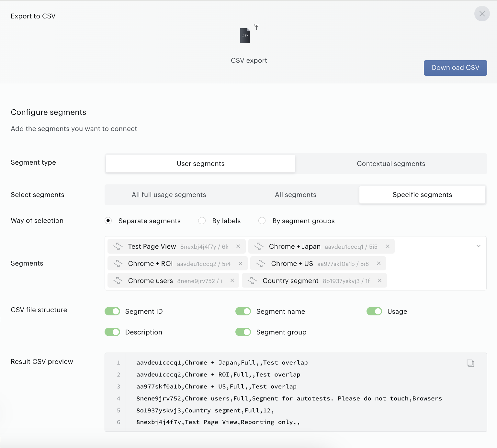Toggle Segment group column switch
497x448 pixels.
(243, 332)
